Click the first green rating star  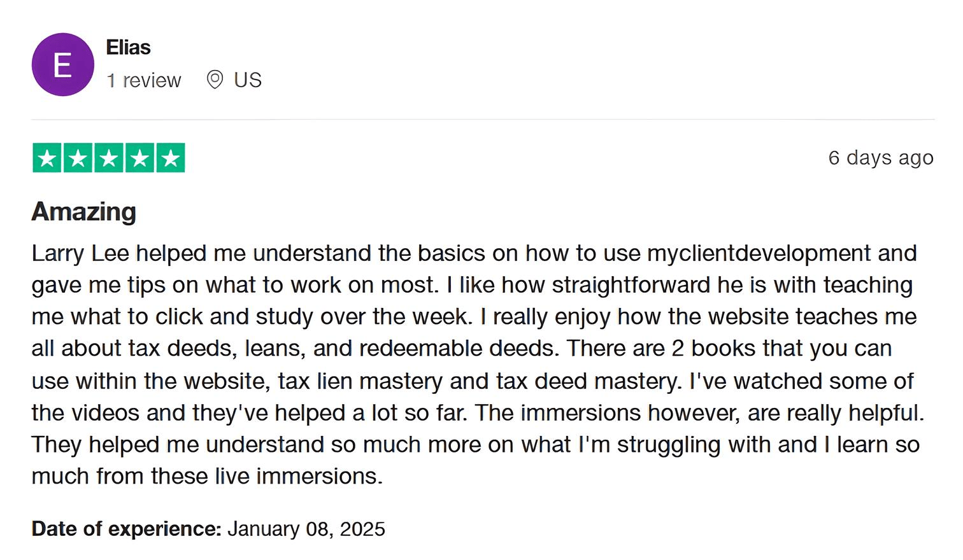(x=47, y=158)
